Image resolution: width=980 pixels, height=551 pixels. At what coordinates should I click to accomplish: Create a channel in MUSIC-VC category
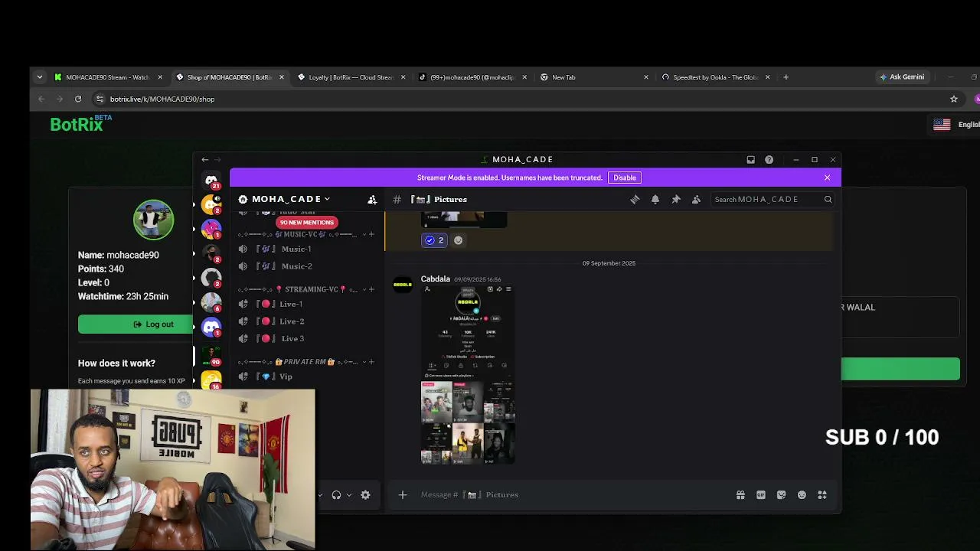click(372, 234)
